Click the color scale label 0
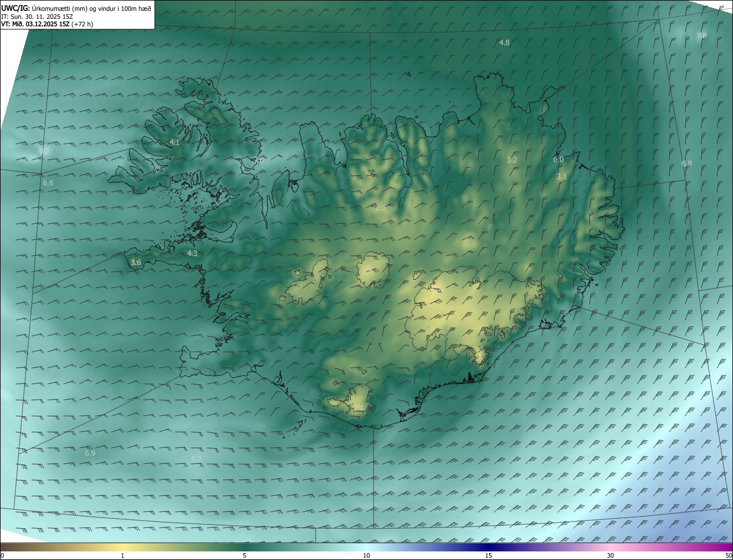Image resolution: width=733 pixels, height=560 pixels. tap(2, 555)
